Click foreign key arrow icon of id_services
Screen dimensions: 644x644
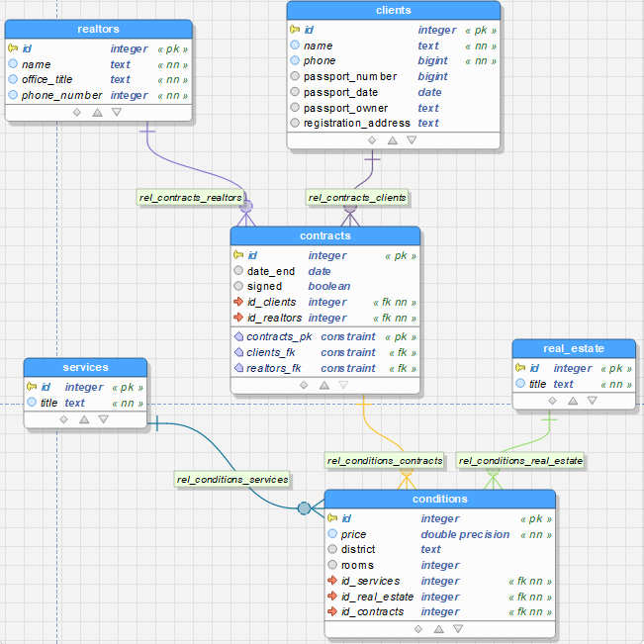pyautogui.click(x=332, y=581)
